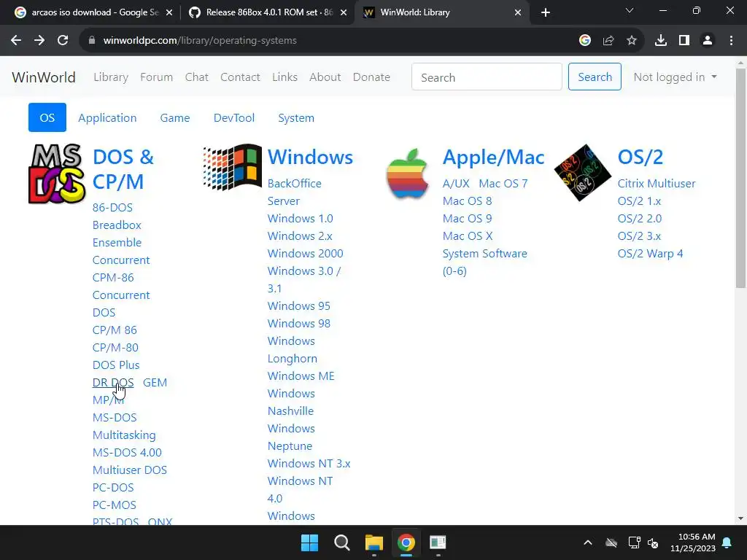Viewport: 747px width, 560px height.
Task: Click the Search button
Action: point(595,77)
